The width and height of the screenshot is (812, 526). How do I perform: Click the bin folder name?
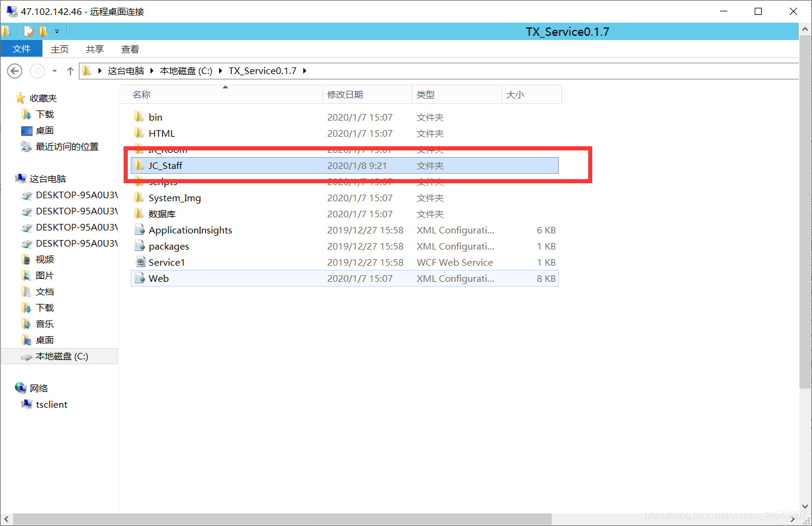coord(155,117)
